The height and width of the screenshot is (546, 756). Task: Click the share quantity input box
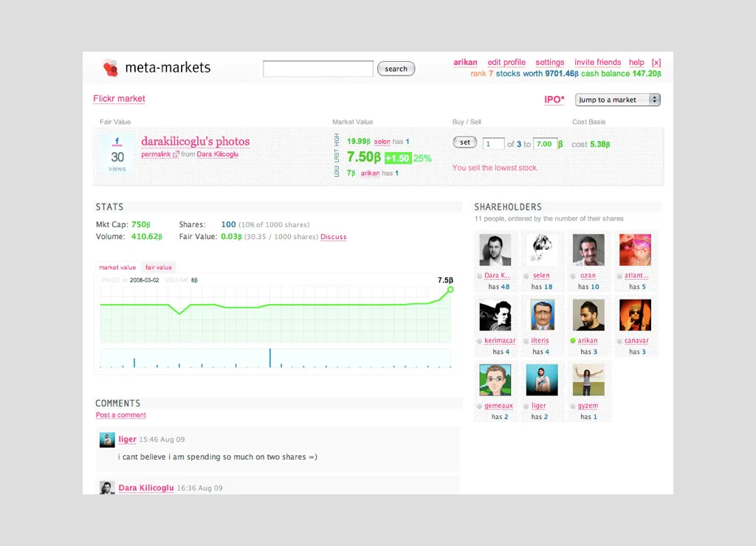click(x=493, y=144)
